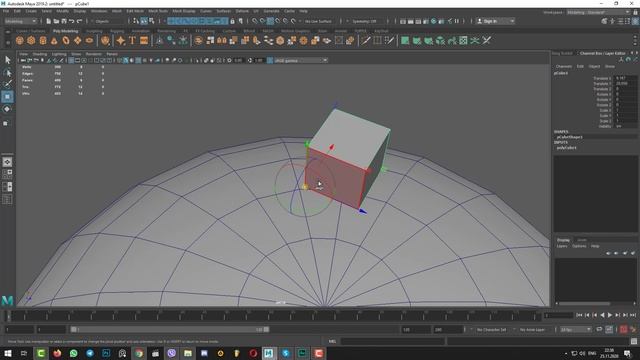Screen dimensions: 640x360
Task: Open the Symmetry: Off dropdown
Action: tap(367, 21)
